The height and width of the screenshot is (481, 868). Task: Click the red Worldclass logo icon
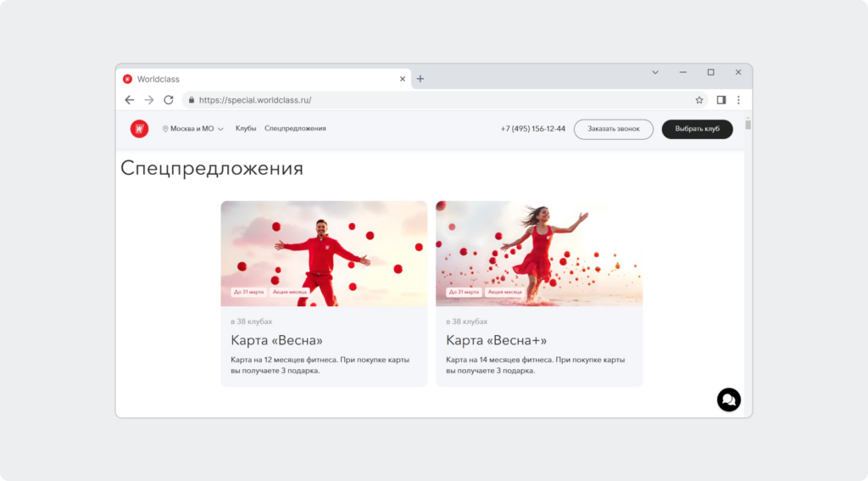click(139, 129)
